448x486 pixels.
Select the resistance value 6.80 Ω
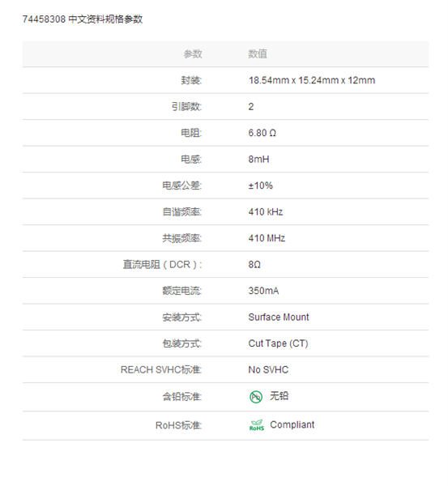click(262, 133)
